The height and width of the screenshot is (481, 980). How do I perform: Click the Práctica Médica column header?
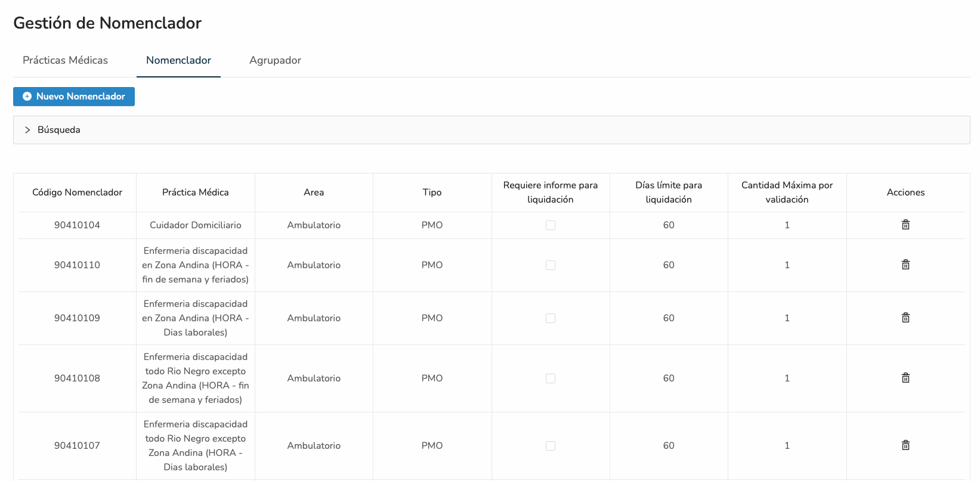click(195, 193)
